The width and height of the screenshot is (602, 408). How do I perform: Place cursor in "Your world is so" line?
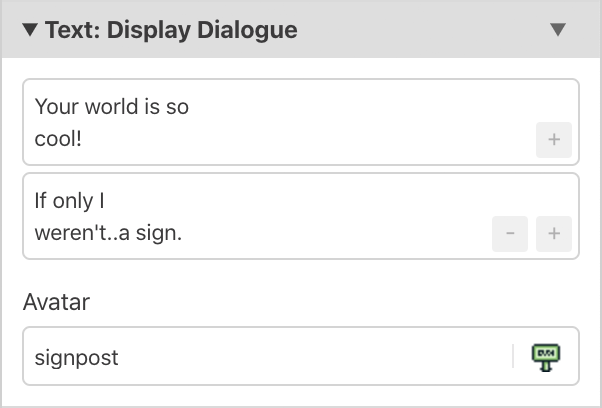click(x=111, y=106)
